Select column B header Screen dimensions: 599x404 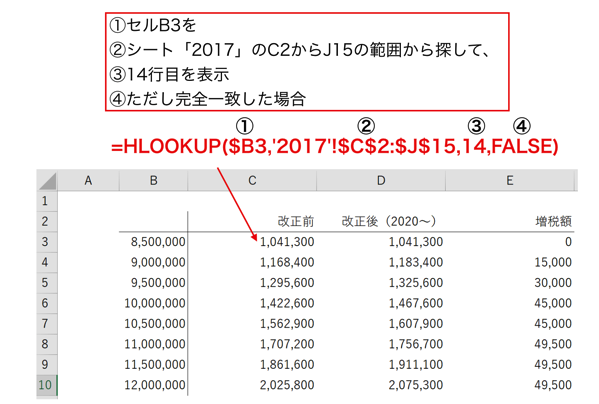point(154,180)
